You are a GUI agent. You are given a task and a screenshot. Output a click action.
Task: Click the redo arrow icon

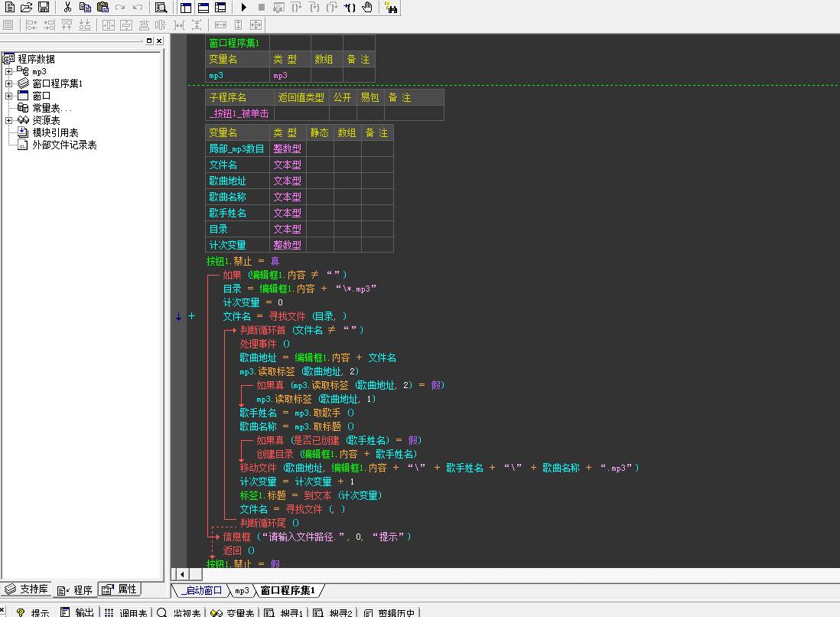tap(120, 7)
